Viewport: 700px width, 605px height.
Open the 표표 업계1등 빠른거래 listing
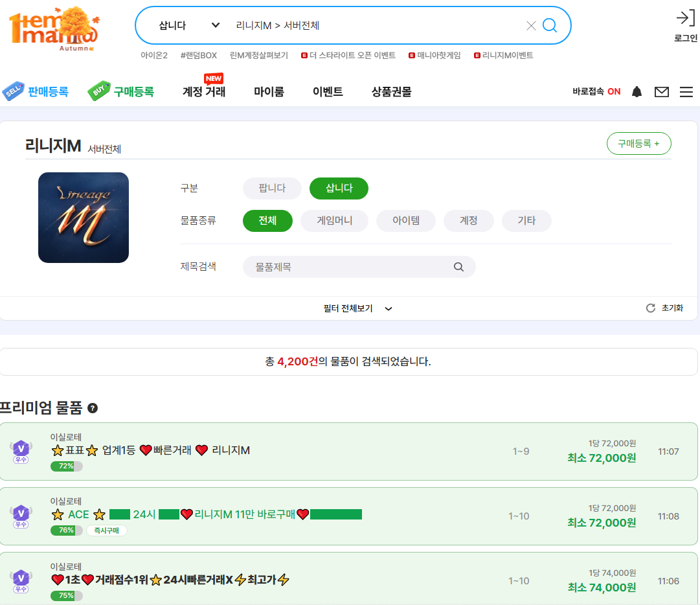pos(150,450)
